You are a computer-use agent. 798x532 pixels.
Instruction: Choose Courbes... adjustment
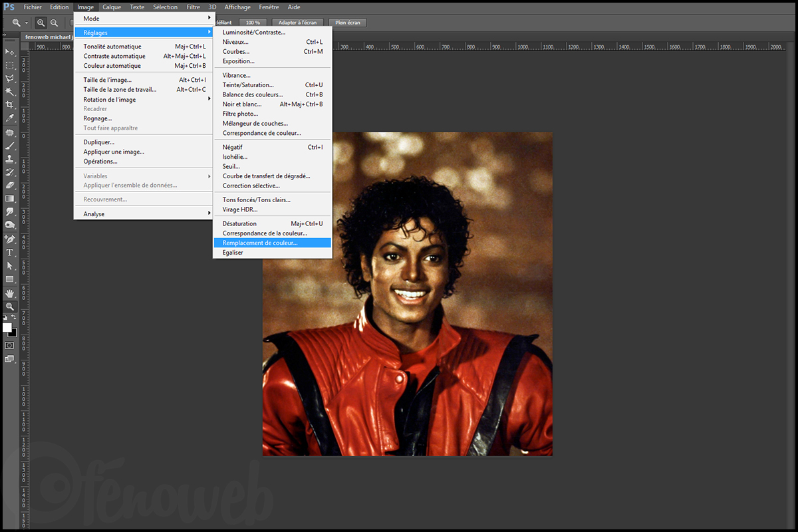point(272,51)
